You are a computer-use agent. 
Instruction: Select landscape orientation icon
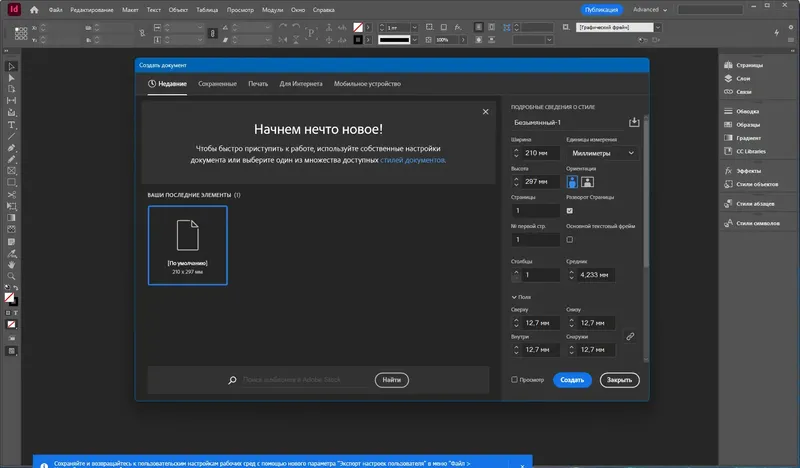tap(588, 182)
